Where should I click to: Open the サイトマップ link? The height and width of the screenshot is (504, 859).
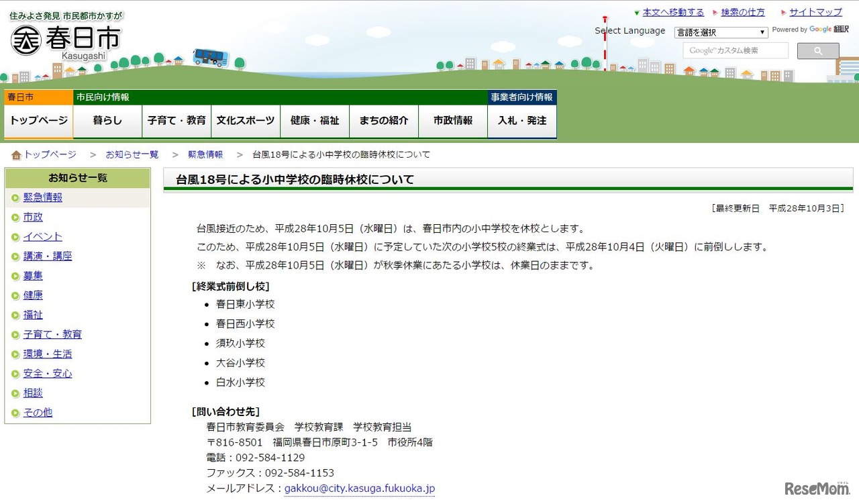pos(814,12)
